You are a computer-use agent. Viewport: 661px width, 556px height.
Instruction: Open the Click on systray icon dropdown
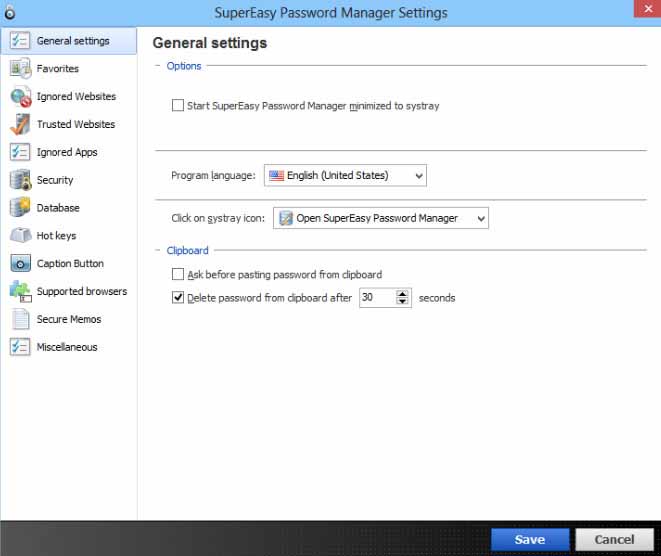[381, 218]
